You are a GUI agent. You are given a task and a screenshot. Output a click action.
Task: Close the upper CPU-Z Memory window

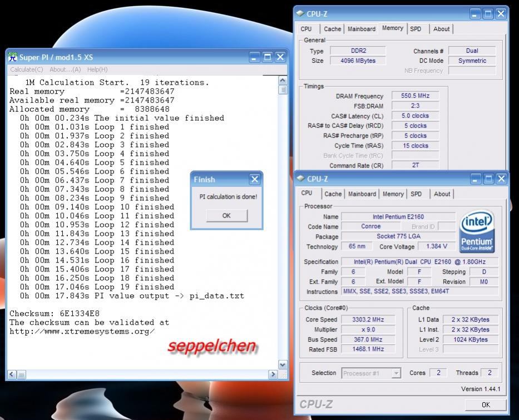point(501,14)
